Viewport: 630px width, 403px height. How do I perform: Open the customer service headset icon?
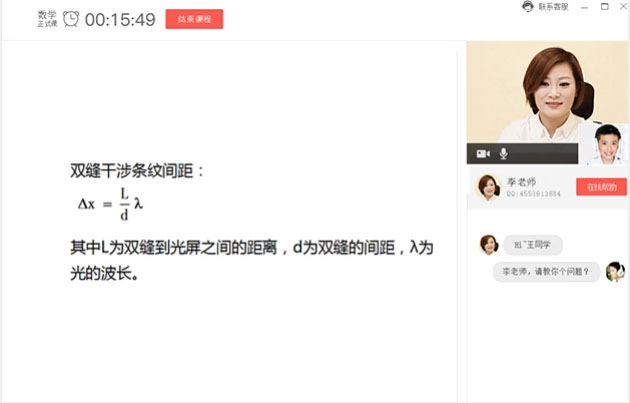[528, 6]
